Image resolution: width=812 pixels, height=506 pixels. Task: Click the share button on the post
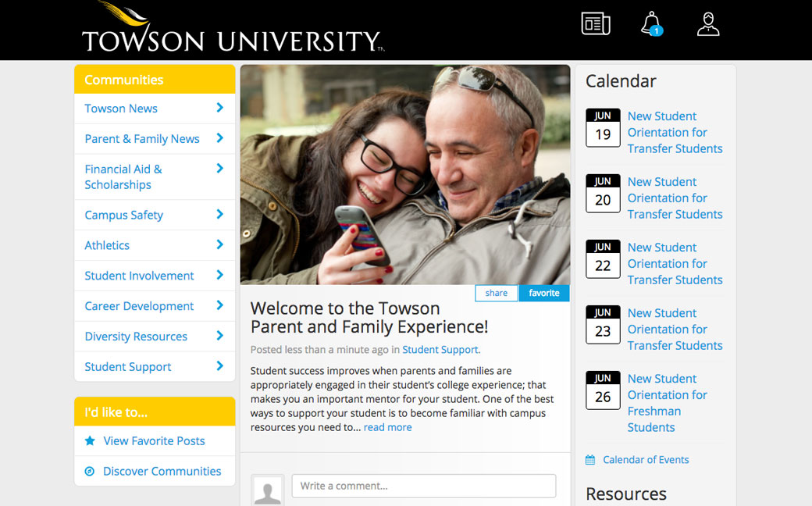497,293
